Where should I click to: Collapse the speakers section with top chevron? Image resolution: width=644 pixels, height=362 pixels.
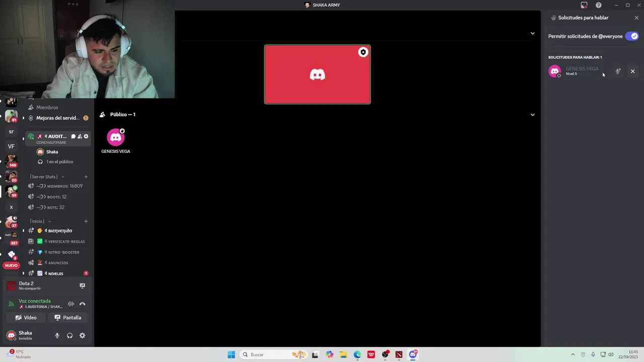coord(532,33)
